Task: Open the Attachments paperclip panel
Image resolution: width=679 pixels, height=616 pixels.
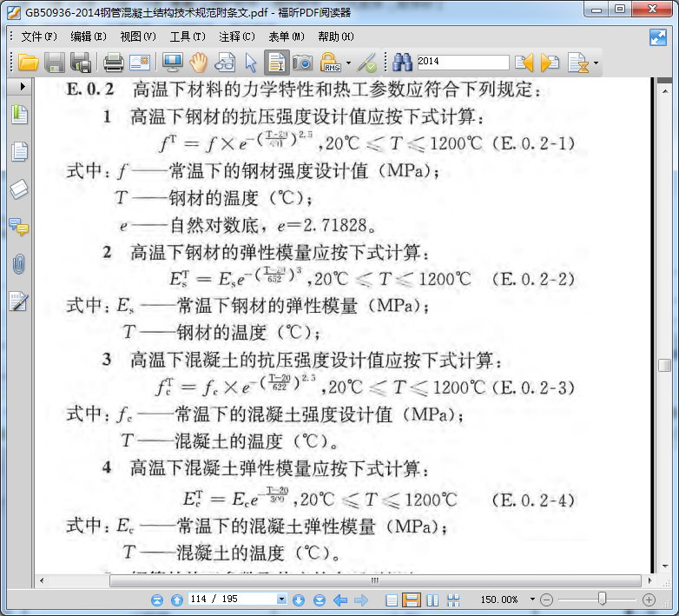Action: [x=18, y=264]
